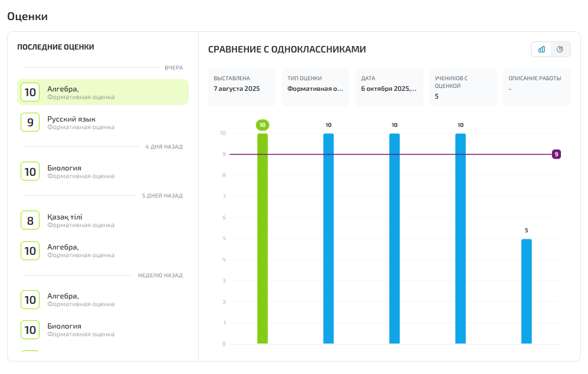Viewport: 588px width, 374px height.
Task: Select Биология grade from 4 days ago
Action: [103, 172]
